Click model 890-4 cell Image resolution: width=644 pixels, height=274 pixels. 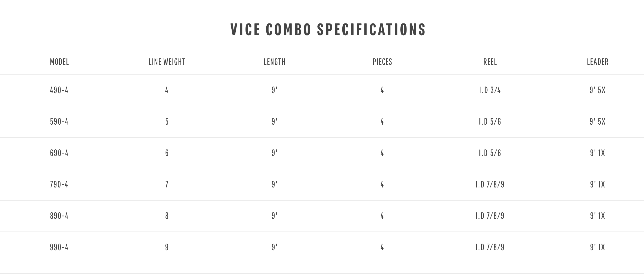click(59, 216)
